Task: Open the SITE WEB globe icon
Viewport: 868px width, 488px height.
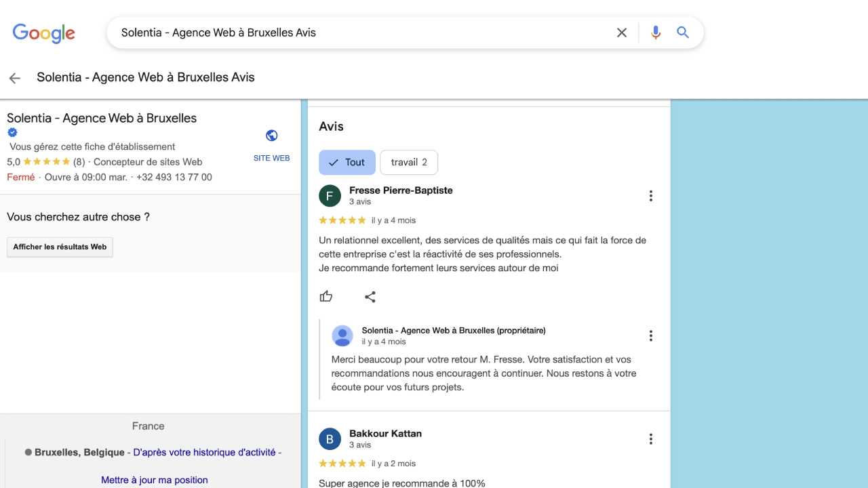Action: 272,136
